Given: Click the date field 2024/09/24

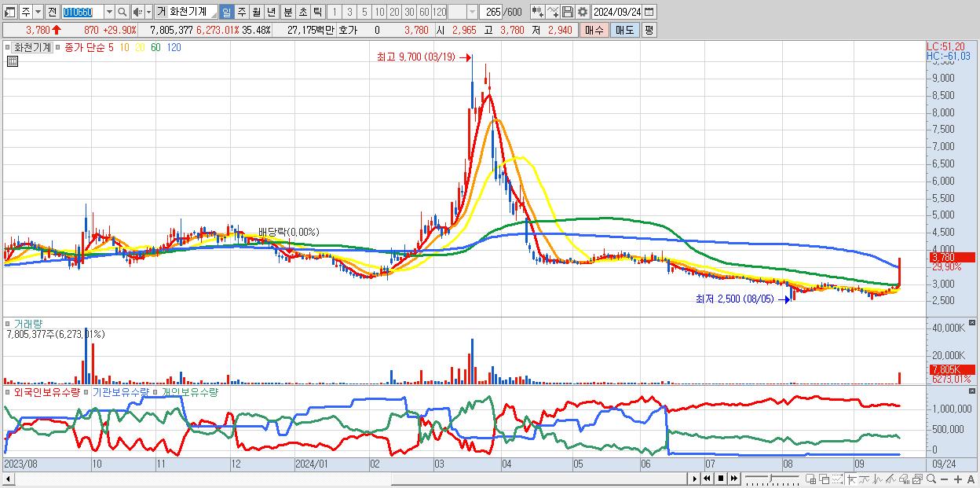Looking at the screenshot, I should pos(616,12).
